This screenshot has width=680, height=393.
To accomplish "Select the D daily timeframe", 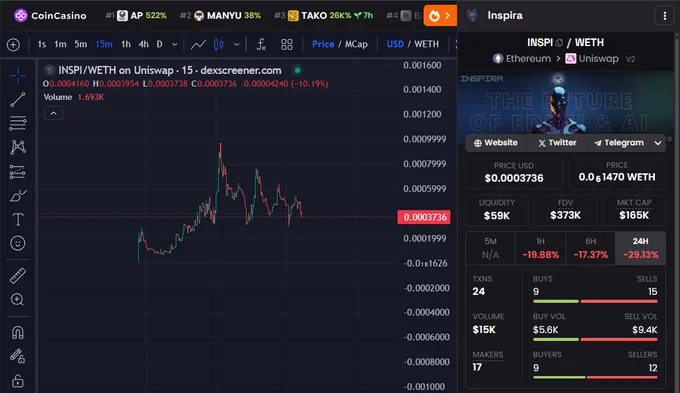I will pyautogui.click(x=160, y=44).
